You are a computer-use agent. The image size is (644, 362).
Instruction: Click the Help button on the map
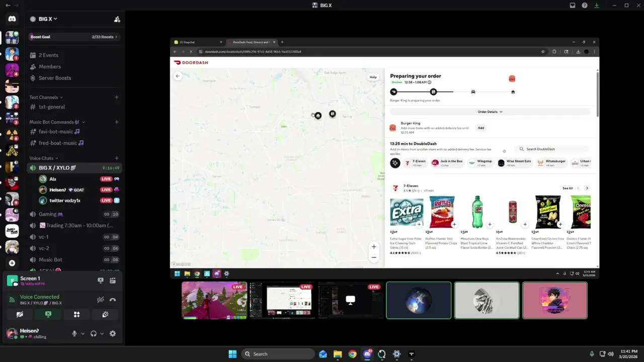[x=373, y=77]
